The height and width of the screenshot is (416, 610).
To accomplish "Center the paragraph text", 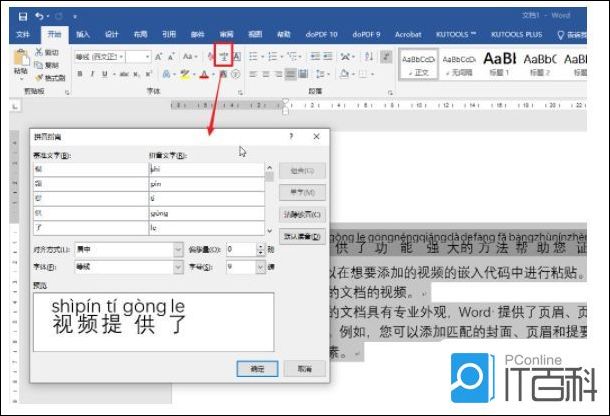I will pos(266,74).
